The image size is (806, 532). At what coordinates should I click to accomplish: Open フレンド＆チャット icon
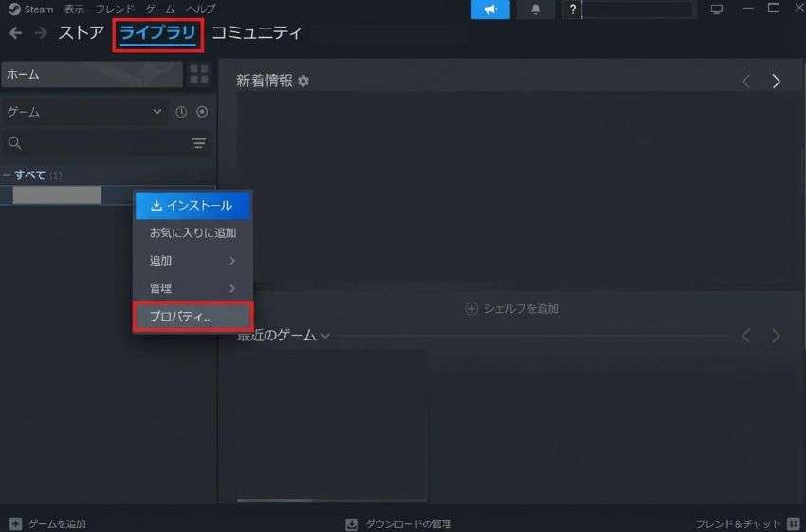pos(793,523)
